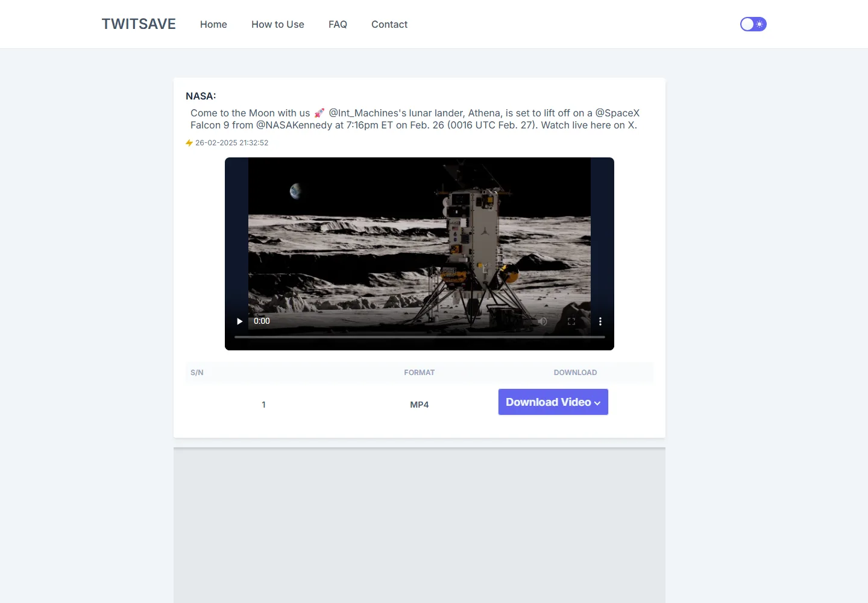Play the NASA video
The width and height of the screenshot is (868, 603).
tap(239, 321)
